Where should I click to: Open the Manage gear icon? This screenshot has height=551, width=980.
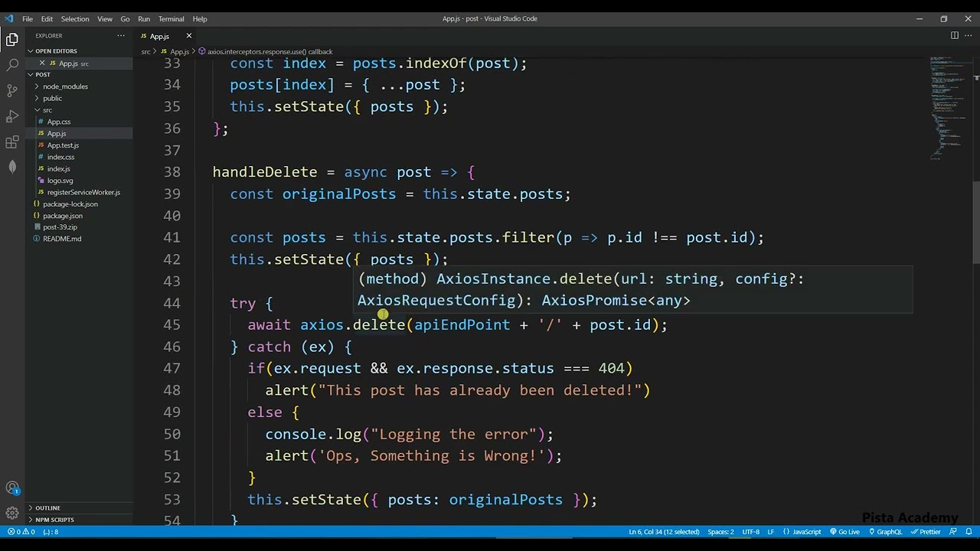click(12, 514)
